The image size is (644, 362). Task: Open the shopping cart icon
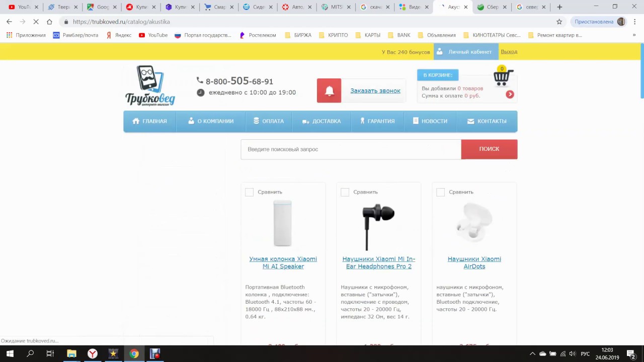click(503, 76)
